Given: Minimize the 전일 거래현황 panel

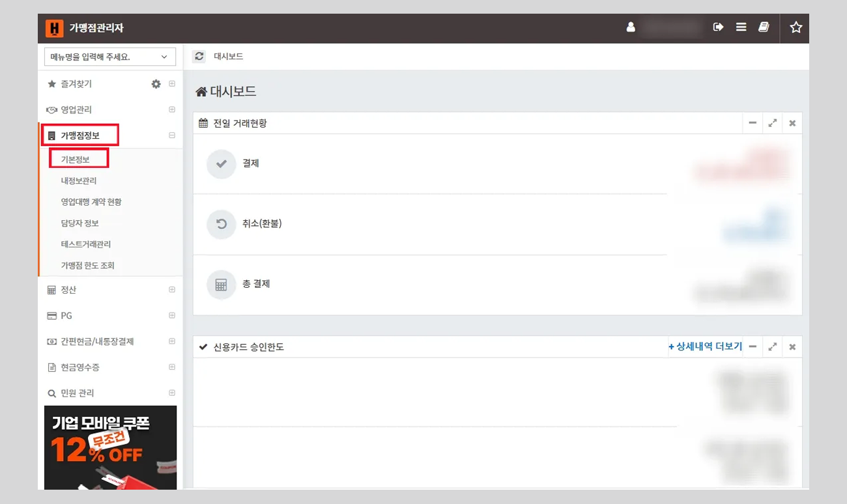Looking at the screenshot, I should [753, 123].
